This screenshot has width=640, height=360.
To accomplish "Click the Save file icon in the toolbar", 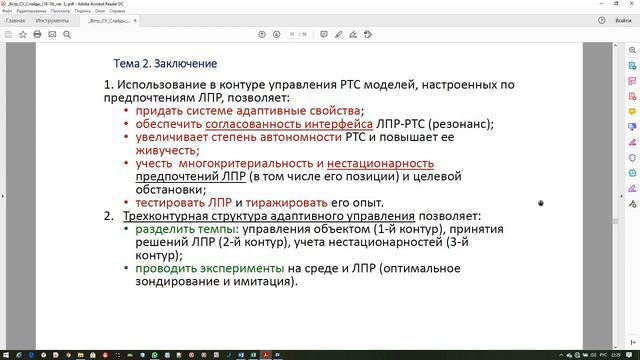I will 8,35.
